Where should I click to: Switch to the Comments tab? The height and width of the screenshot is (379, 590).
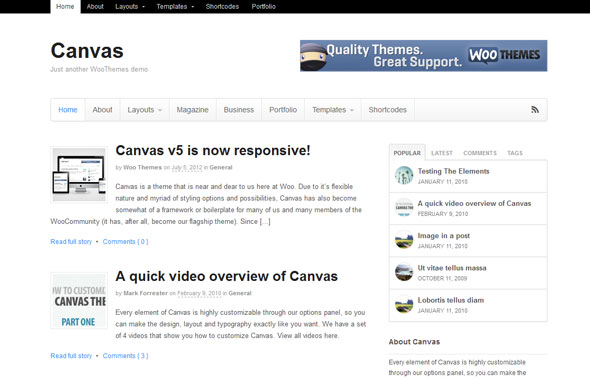point(480,153)
